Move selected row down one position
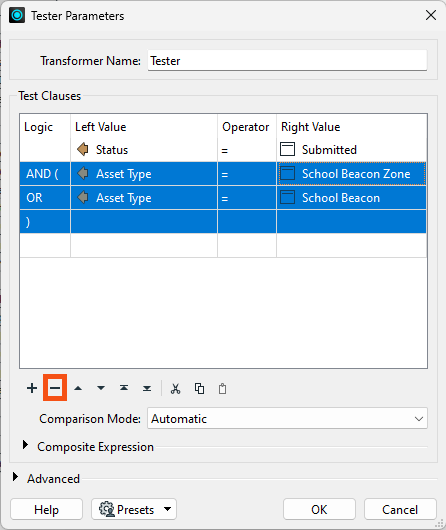 (x=101, y=388)
